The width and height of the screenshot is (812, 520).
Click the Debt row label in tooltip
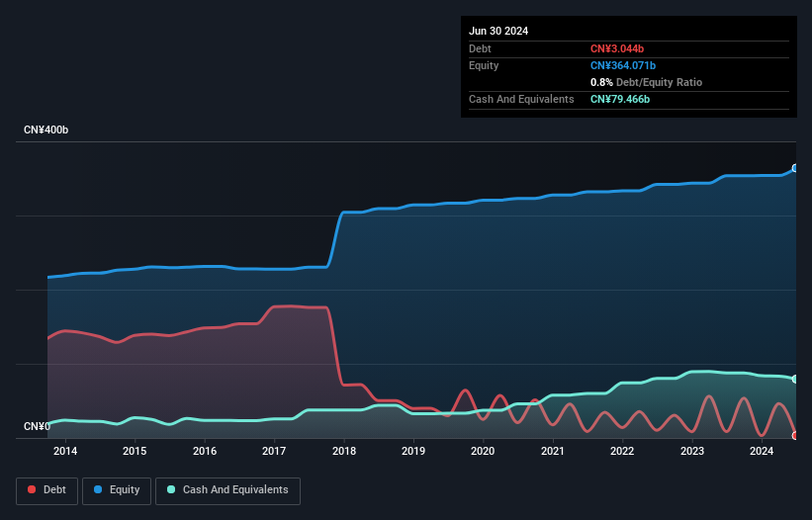[480, 48]
